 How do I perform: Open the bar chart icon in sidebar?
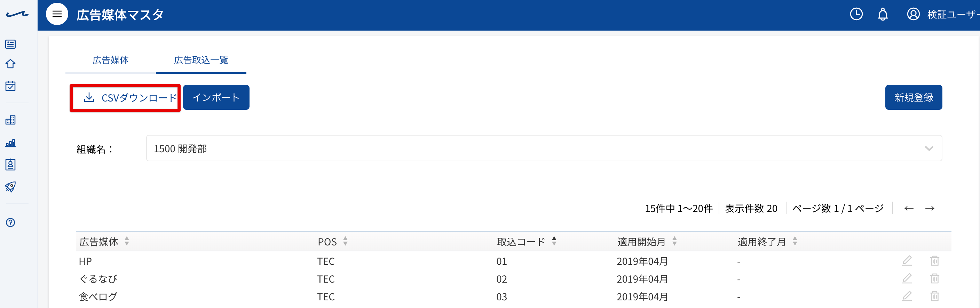point(11,143)
